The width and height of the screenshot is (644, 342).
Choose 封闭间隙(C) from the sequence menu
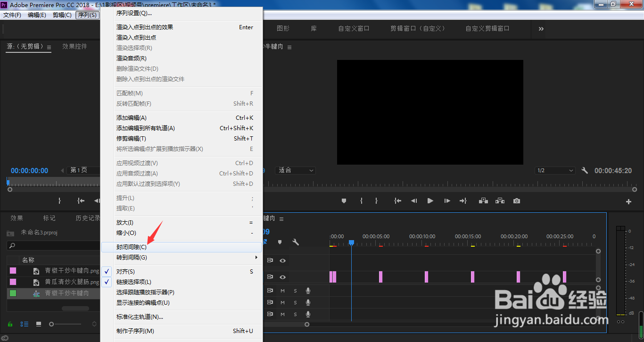182,247
